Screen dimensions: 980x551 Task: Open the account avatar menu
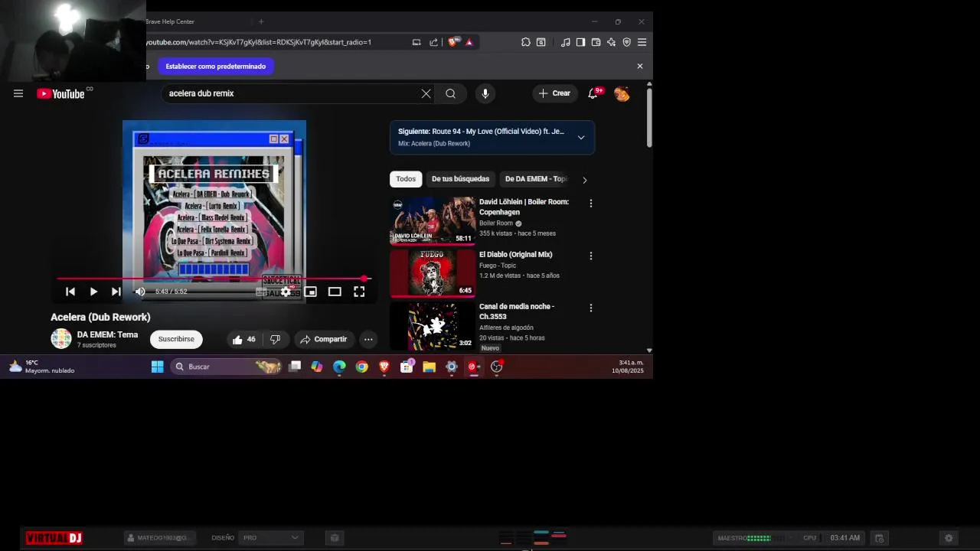point(622,93)
